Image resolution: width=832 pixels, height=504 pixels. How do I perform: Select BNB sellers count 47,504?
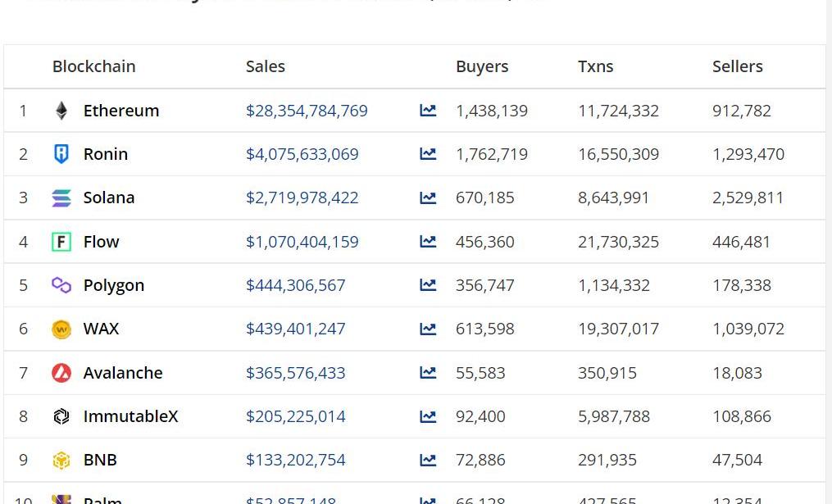tap(737, 460)
